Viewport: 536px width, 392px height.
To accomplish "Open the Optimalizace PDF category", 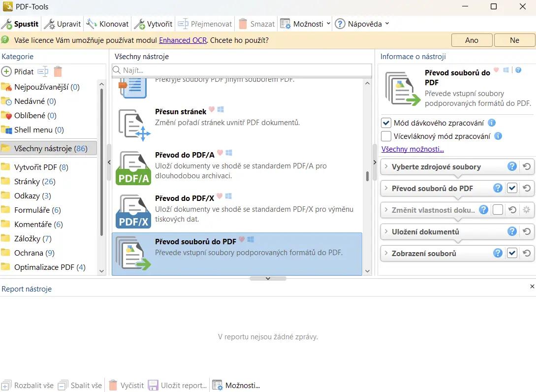I will point(50,267).
